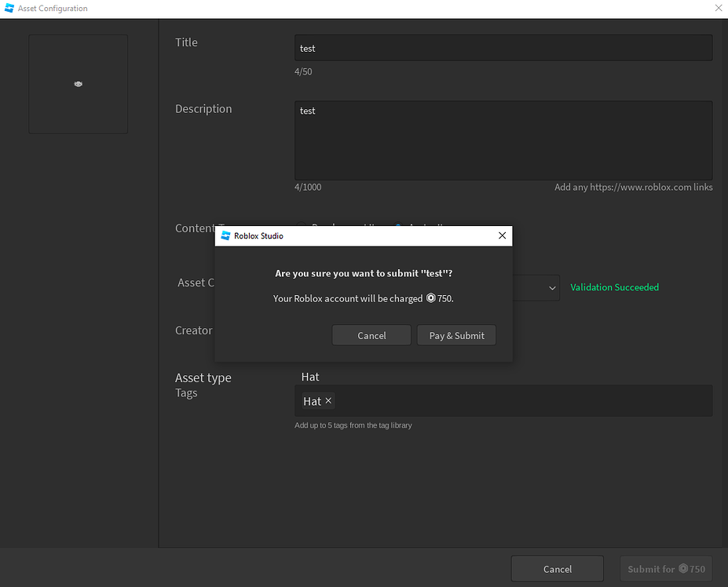Click the Asset Configuration icon in the window title bar
This screenshot has height=587, width=728.
(7, 8)
